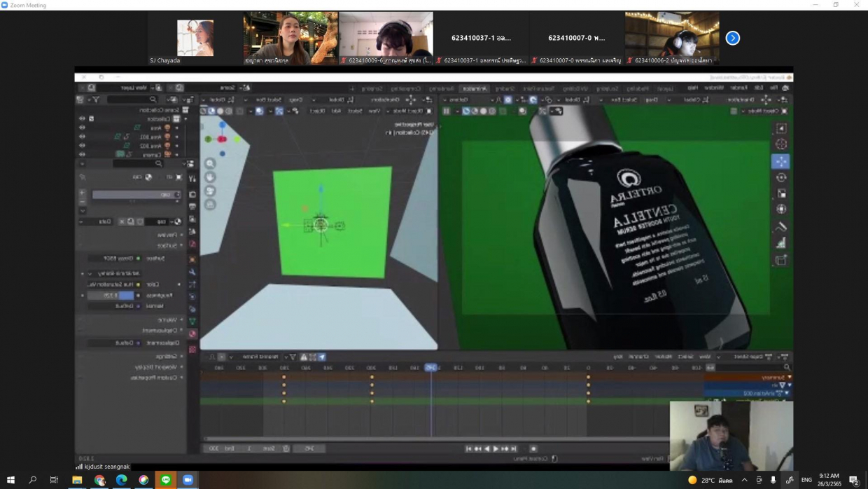Toggle the auto keying record button

533,448
